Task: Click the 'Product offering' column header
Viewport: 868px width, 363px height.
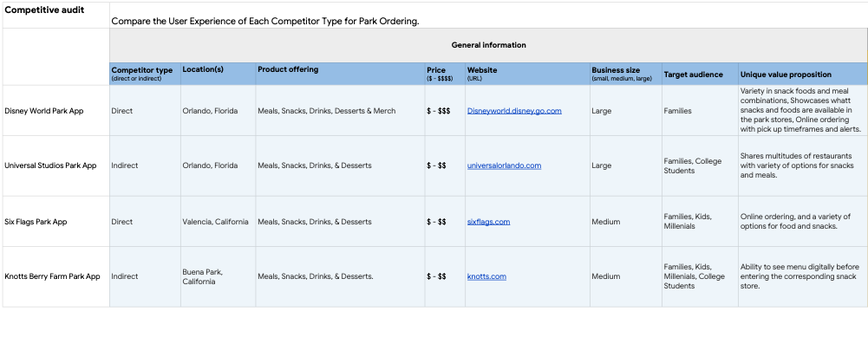Action: (x=340, y=74)
